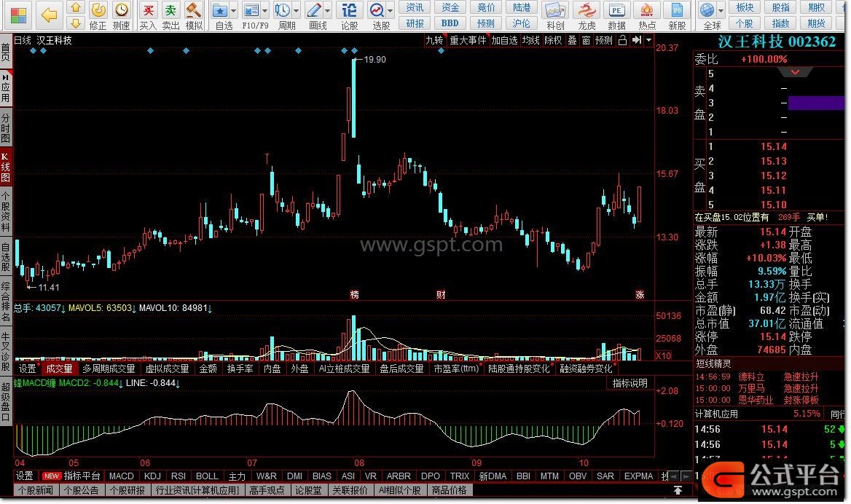
Task: Open the 测速 speed test clock icon
Action: point(122,16)
